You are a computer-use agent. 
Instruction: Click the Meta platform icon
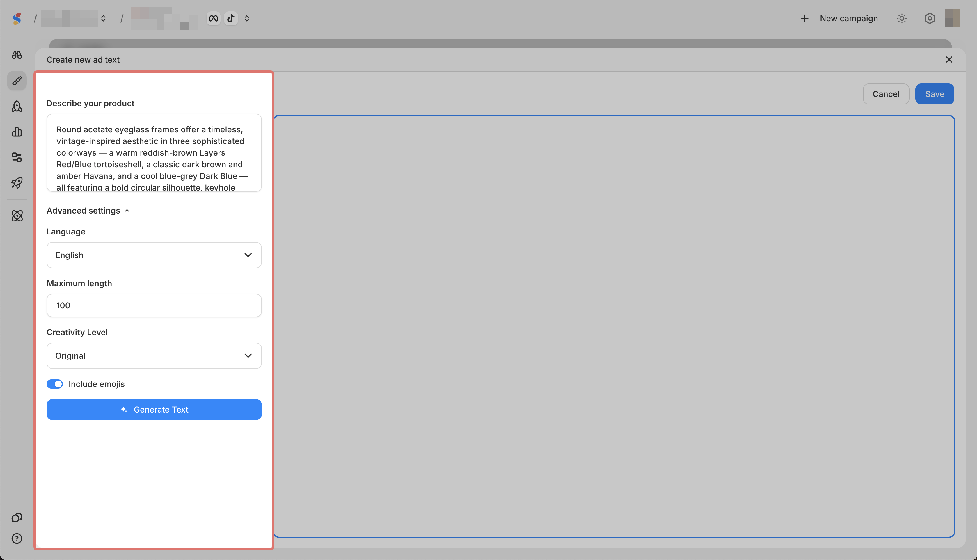(214, 18)
